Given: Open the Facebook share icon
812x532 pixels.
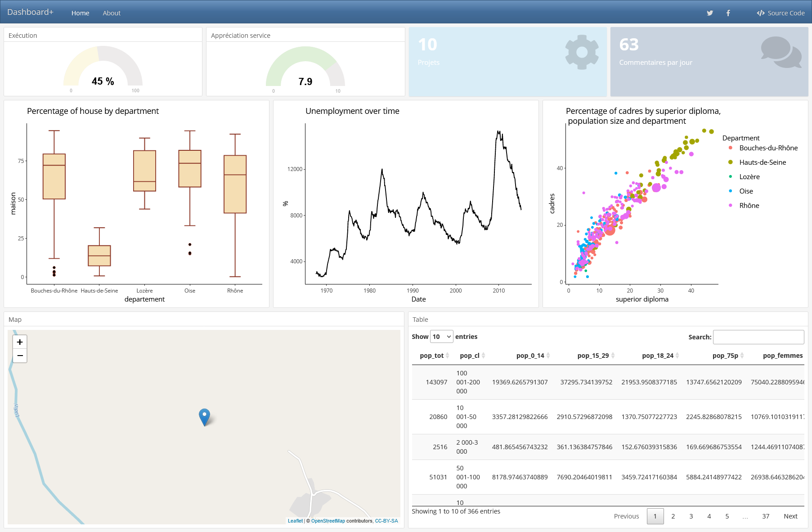Looking at the screenshot, I should pos(728,13).
